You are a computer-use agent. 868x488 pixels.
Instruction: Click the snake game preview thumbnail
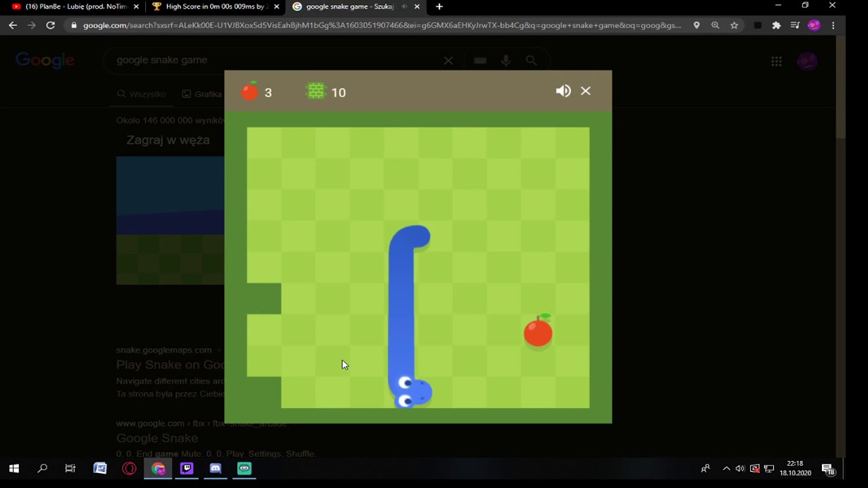click(x=170, y=220)
